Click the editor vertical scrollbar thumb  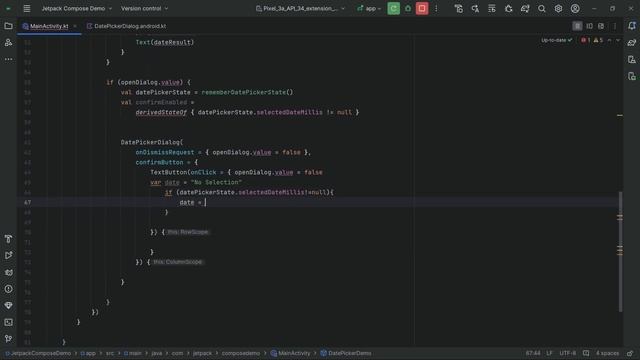[620, 251]
